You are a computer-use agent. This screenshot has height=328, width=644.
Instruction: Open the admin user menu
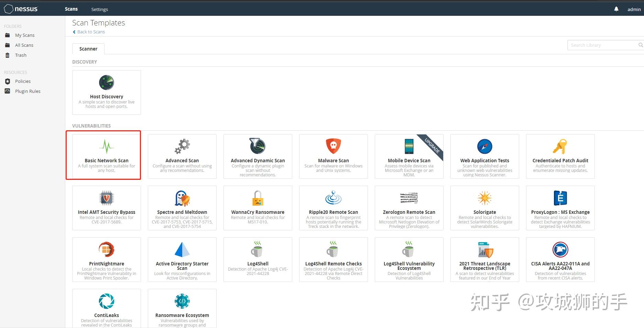point(634,9)
